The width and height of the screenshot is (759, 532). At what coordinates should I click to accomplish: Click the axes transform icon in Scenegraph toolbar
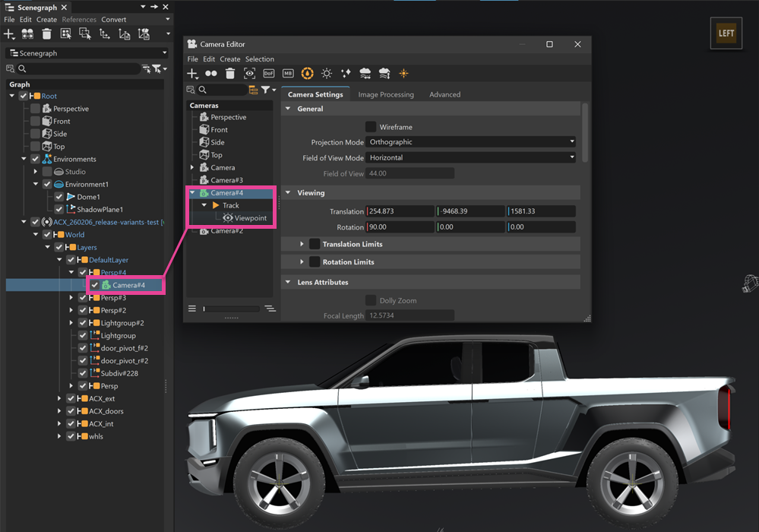[105, 34]
